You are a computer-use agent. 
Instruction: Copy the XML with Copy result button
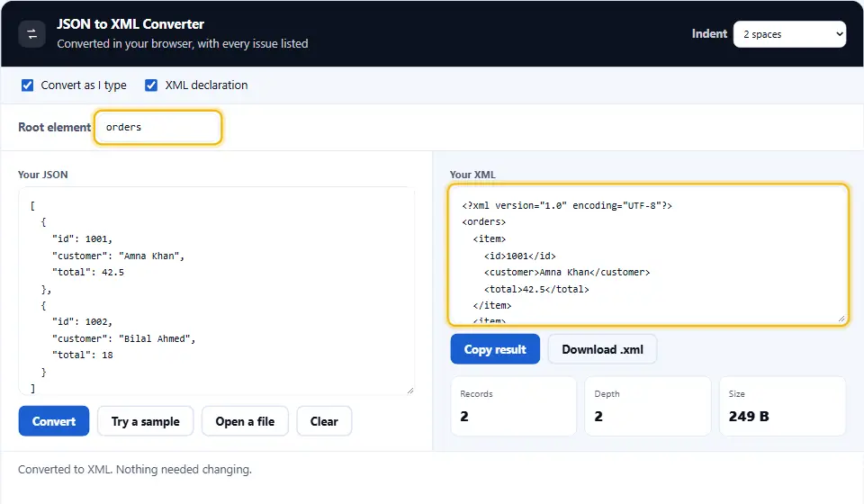(x=495, y=349)
